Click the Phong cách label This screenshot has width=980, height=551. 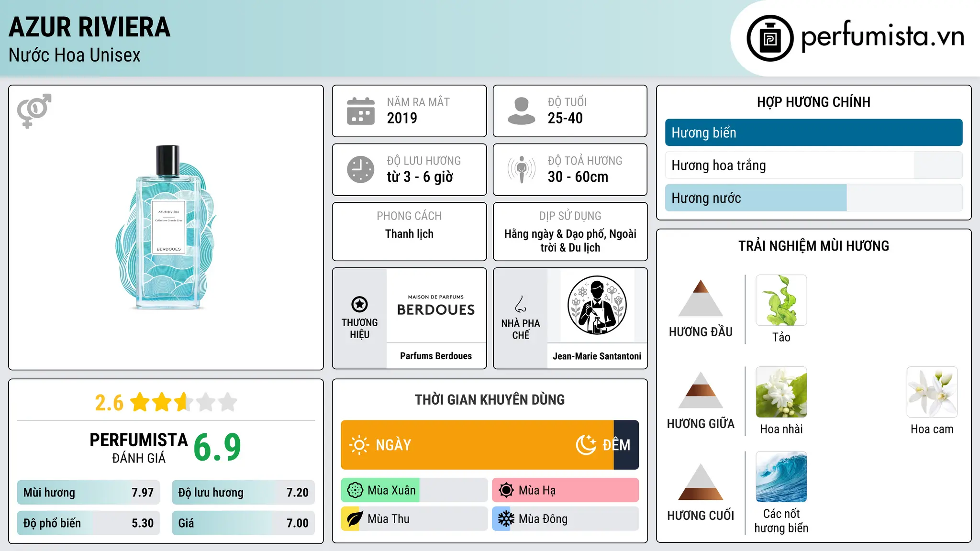pos(409,216)
